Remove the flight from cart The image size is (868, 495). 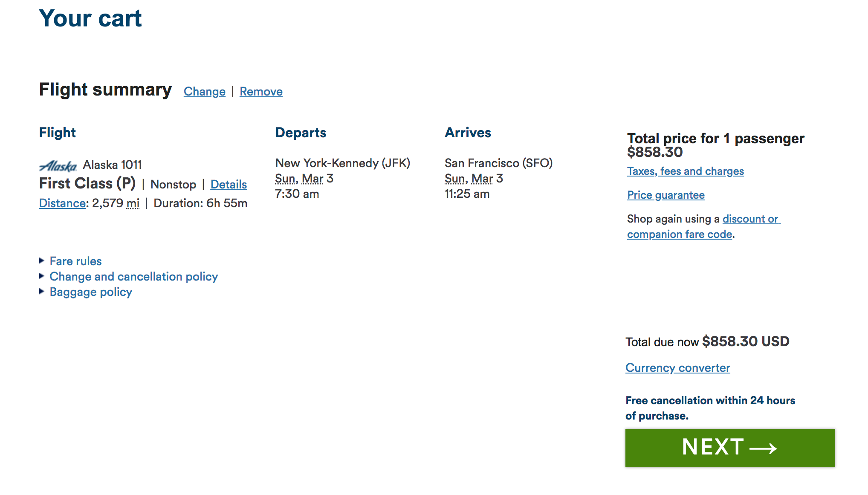(x=261, y=92)
